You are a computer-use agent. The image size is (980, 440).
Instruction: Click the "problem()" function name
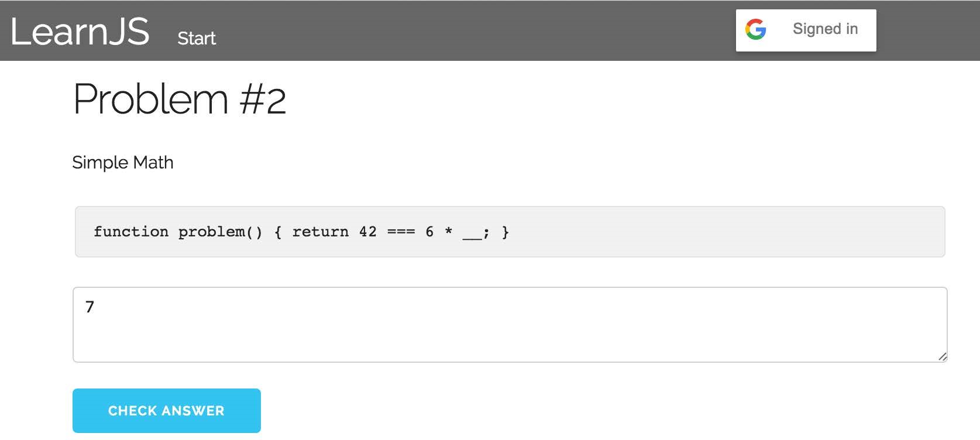tap(221, 232)
